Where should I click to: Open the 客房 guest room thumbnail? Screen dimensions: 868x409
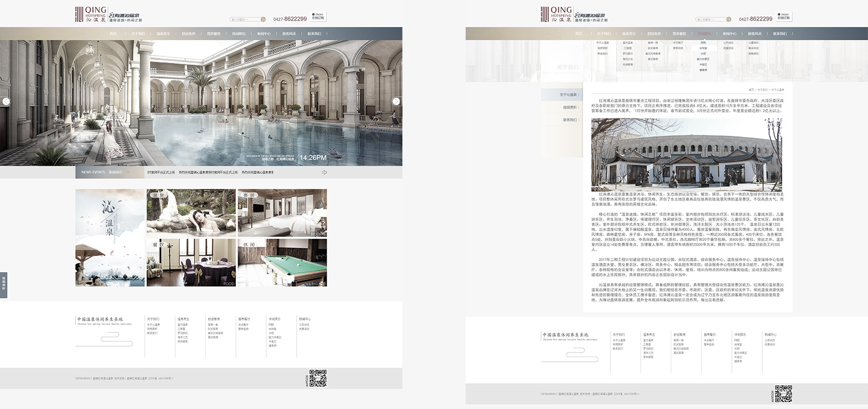pos(282,213)
